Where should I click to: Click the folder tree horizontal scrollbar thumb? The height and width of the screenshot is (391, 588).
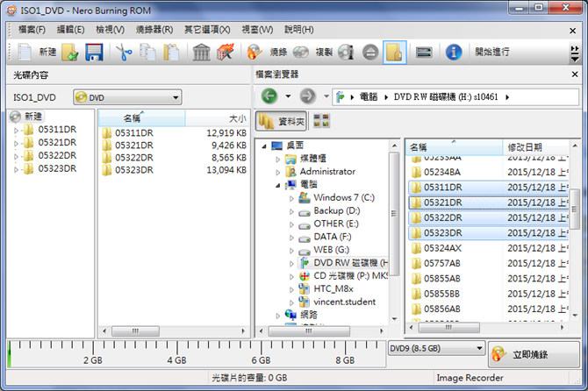310,331
